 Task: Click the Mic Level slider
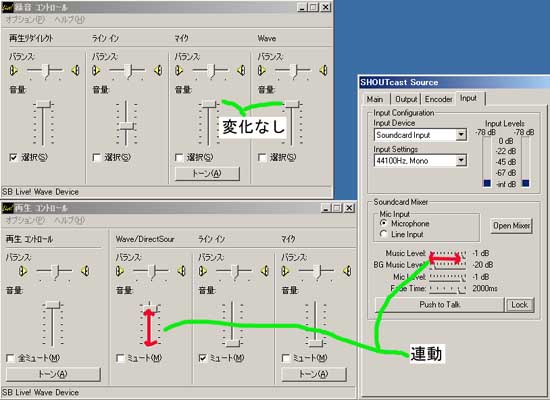coord(448,278)
